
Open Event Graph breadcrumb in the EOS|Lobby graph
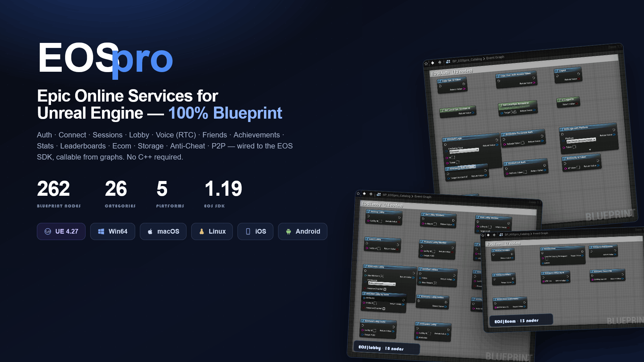pos(423,197)
